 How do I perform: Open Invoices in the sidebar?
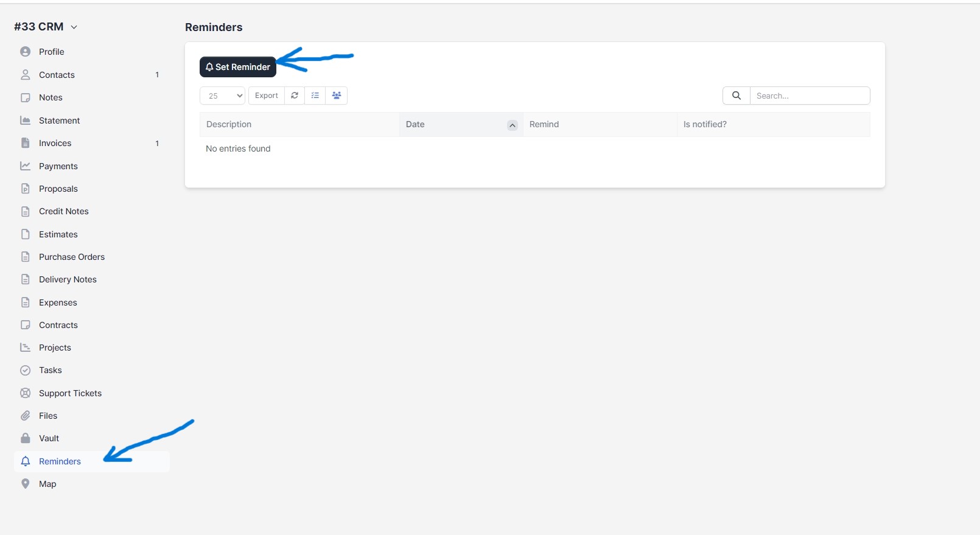[55, 143]
